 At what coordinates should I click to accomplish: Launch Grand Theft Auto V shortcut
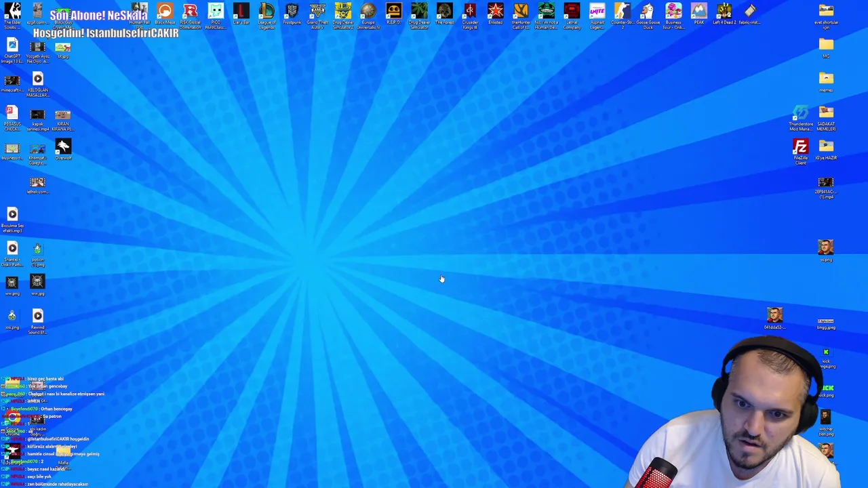[317, 16]
